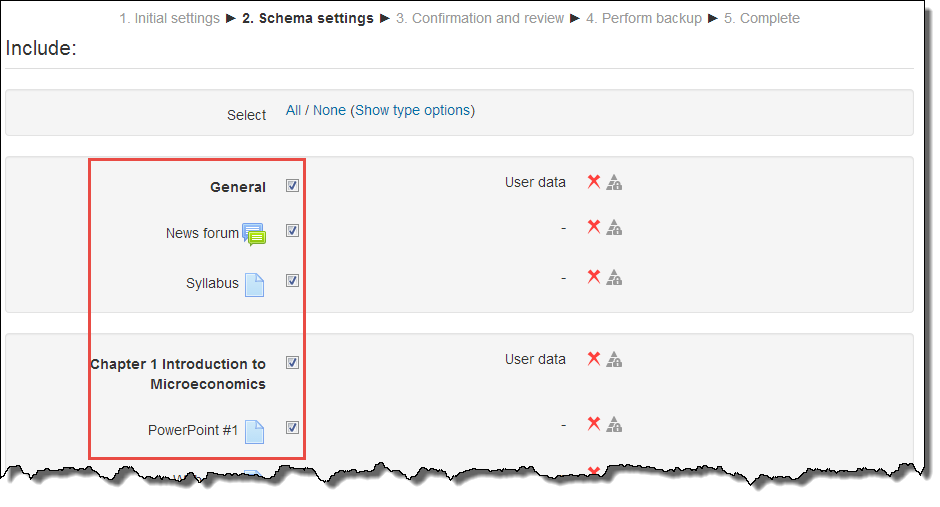This screenshot has width=940, height=507.
Task: Select the None link
Action: click(x=329, y=111)
